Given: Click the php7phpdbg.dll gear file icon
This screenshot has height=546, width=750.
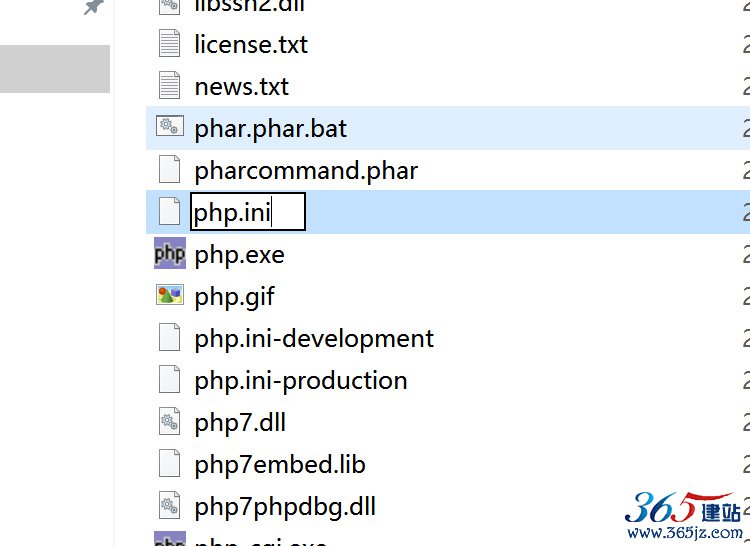Looking at the screenshot, I should (169, 505).
